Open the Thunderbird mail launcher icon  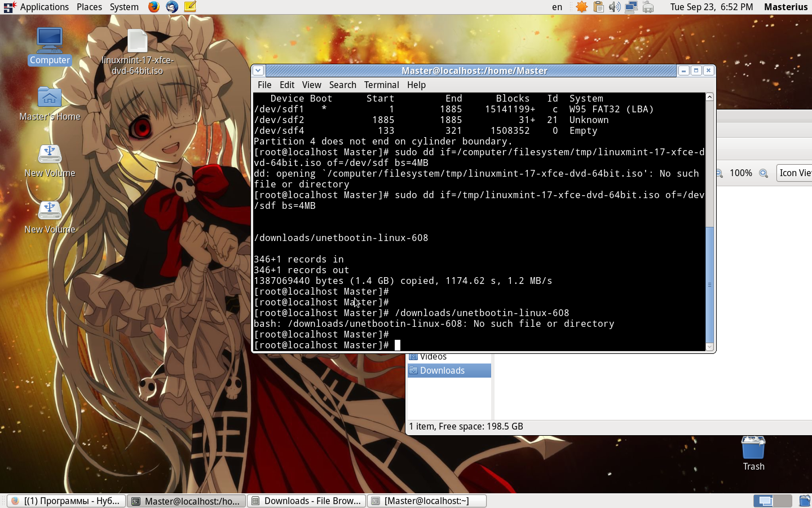pos(172,7)
